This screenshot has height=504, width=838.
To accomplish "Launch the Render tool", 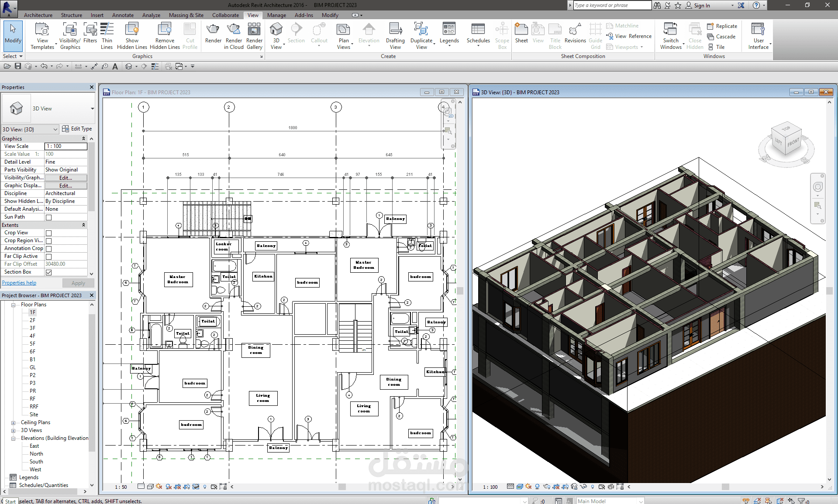I will pos(213,33).
